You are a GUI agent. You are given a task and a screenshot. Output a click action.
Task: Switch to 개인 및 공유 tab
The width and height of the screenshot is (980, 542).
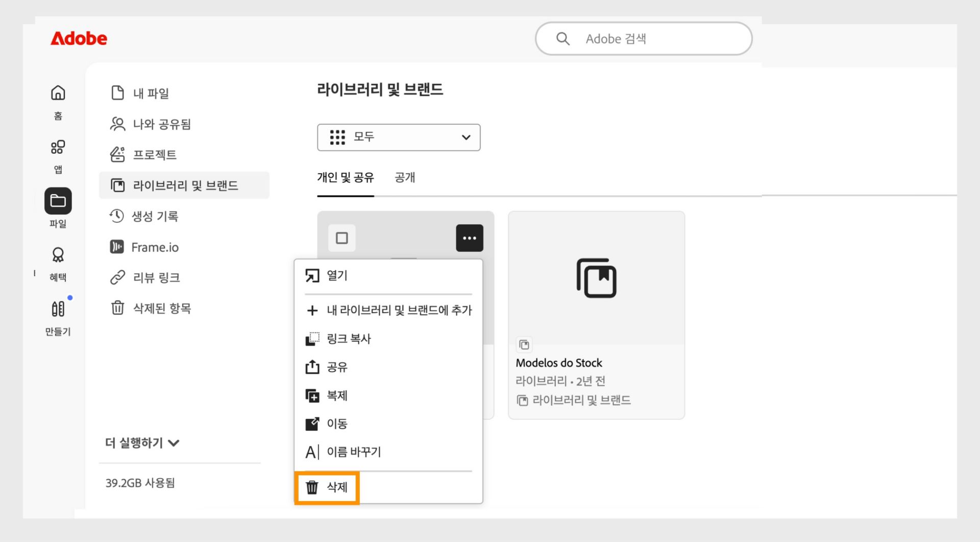pyautogui.click(x=346, y=178)
